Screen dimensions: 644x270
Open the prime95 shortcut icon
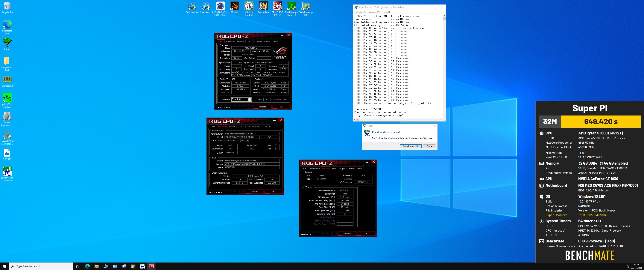7,101
